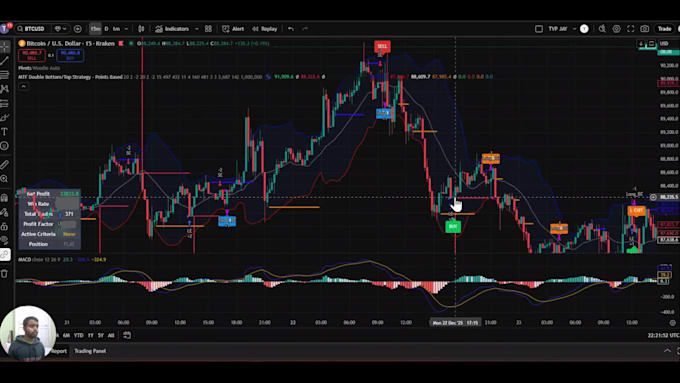Select the Text annotation tool
Image resolution: width=680 pixels, height=383 pixels.
[x=5, y=131]
